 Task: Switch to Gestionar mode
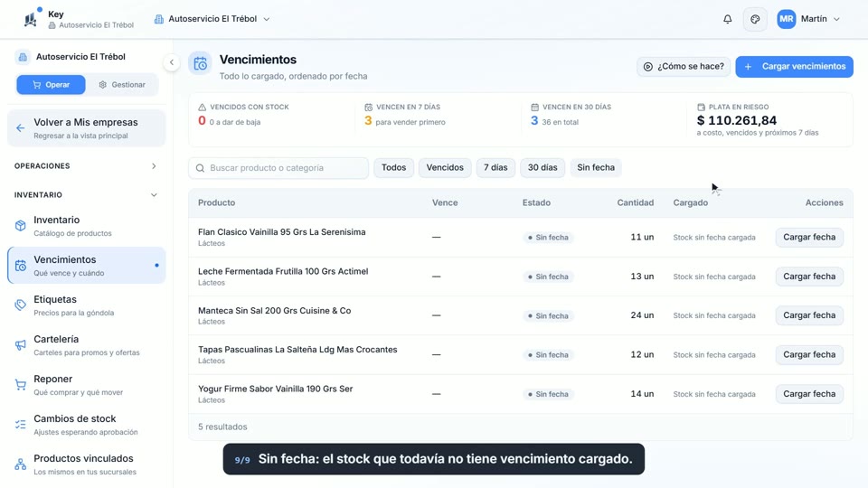pyautogui.click(x=122, y=85)
